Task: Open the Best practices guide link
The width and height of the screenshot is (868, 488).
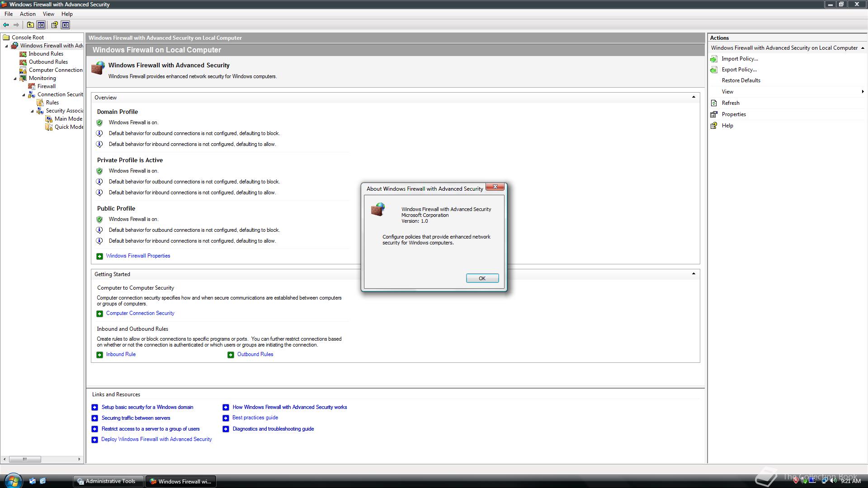Action: pos(255,418)
